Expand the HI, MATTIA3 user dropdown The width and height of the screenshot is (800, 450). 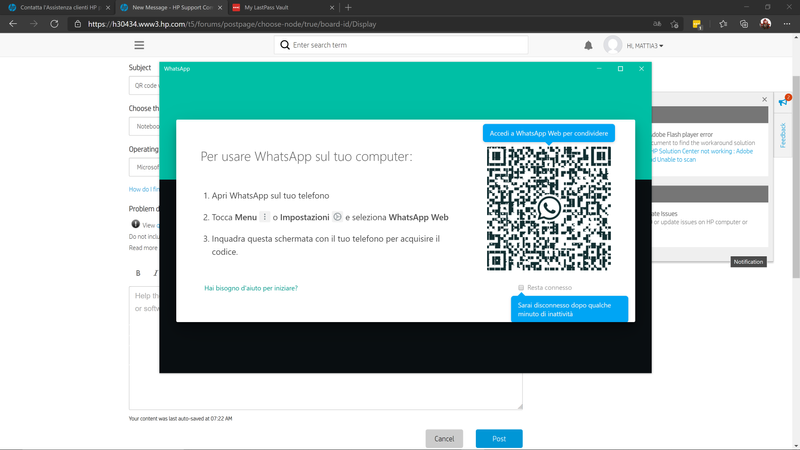point(644,46)
